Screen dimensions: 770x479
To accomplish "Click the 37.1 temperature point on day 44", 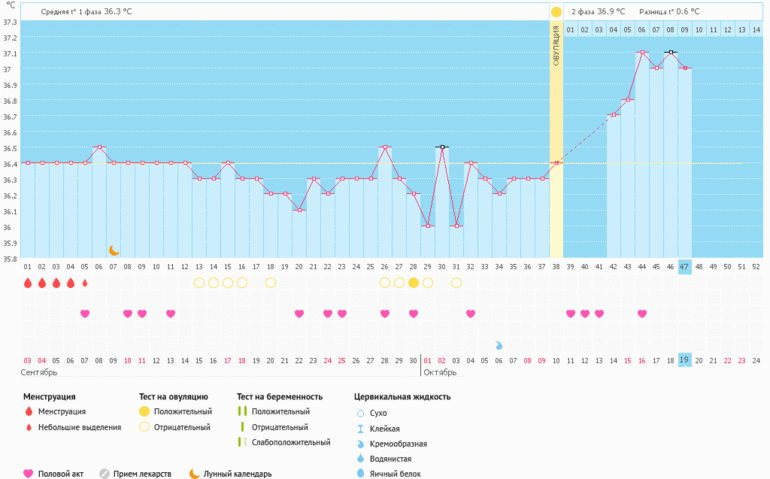I will click(x=642, y=53).
